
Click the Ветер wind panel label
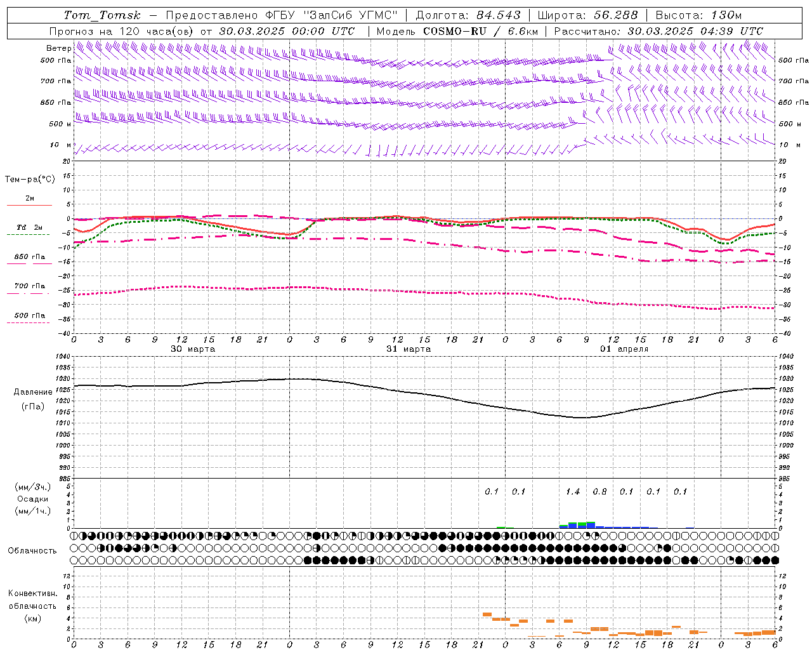pyautogui.click(x=58, y=48)
